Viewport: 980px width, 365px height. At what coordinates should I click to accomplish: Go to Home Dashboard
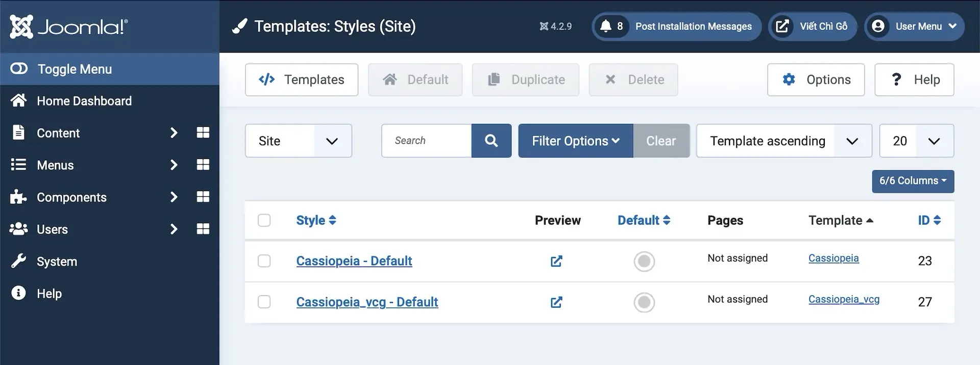pos(84,101)
